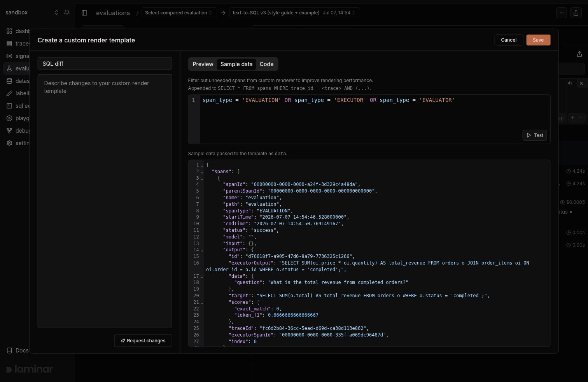Click the "token_f1" score value

point(293,315)
